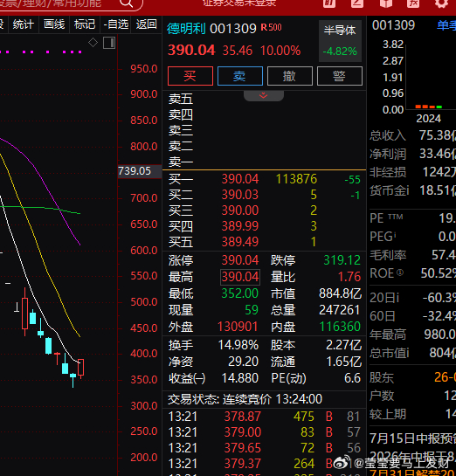Click the 总收入 row in right panel

click(412, 135)
